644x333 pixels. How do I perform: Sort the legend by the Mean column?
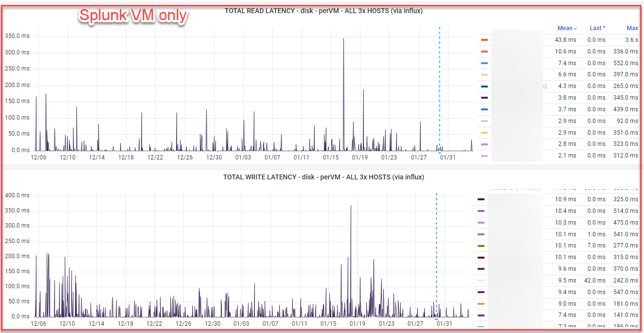567,28
